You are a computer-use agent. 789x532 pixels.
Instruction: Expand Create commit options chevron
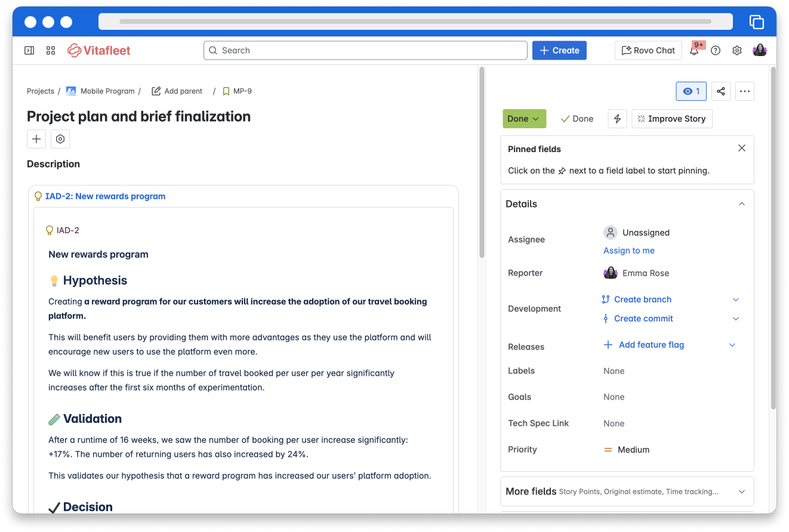[736, 318]
